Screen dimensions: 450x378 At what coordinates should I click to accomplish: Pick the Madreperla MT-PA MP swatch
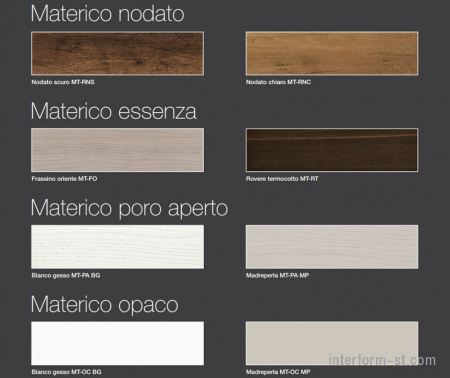tap(332, 247)
